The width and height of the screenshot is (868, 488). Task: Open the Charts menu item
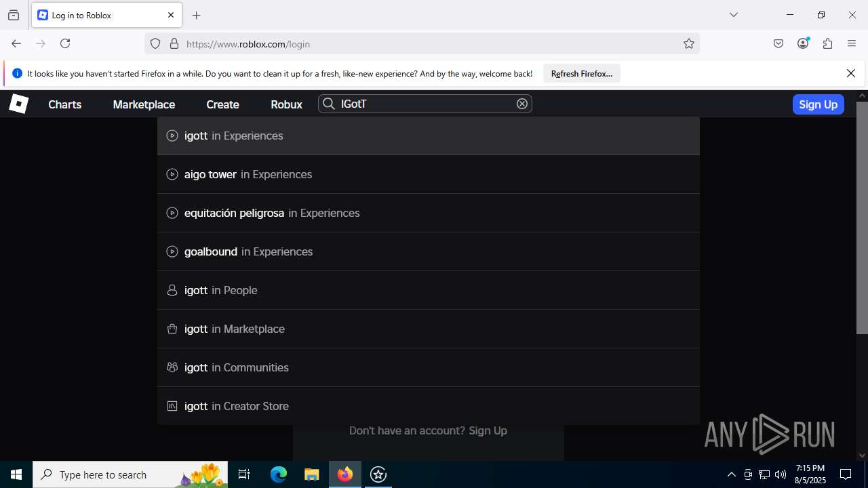65,104
